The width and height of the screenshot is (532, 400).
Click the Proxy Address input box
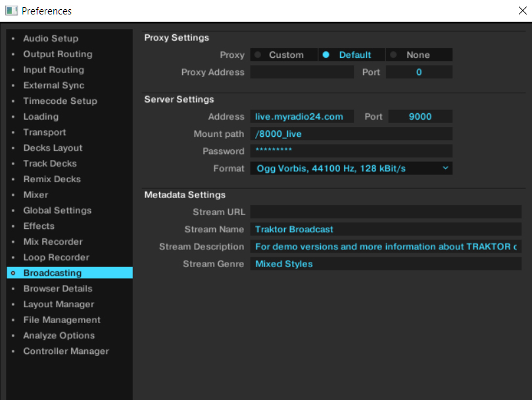302,72
